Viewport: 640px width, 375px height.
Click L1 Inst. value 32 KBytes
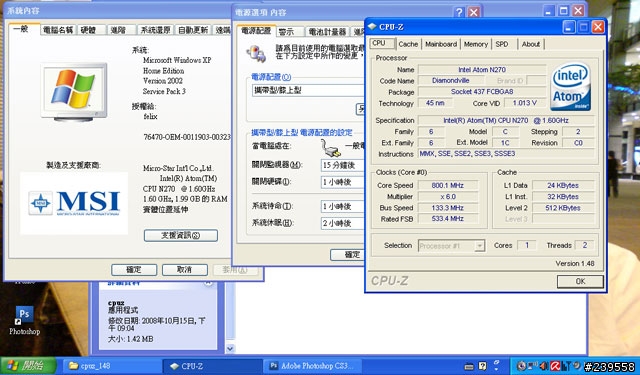click(563, 197)
